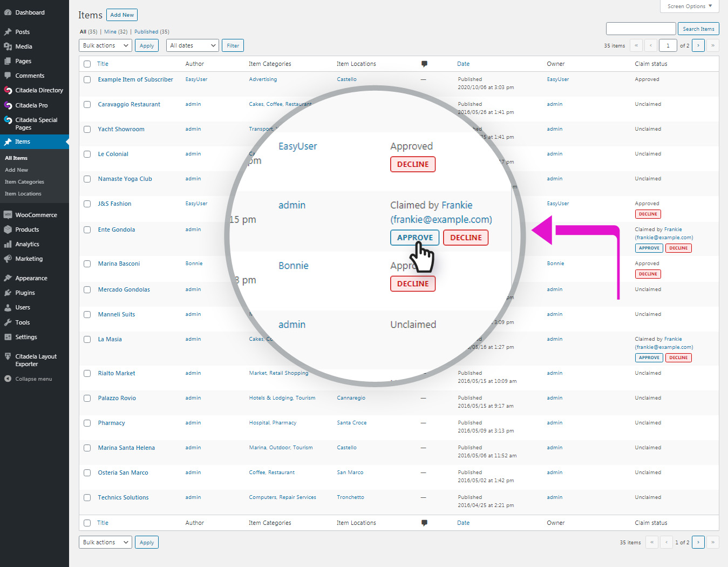
Task: Open the Ente Gondola item link
Action: coord(116,230)
